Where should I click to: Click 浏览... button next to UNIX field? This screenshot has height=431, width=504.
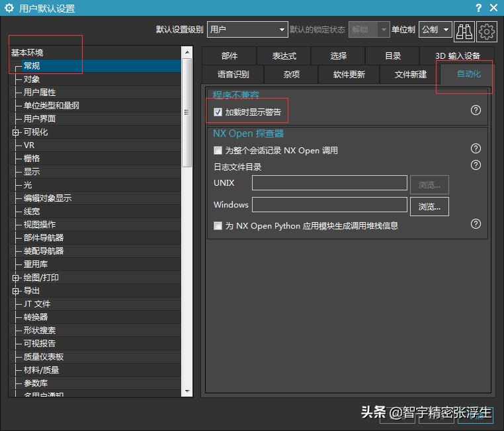tap(429, 184)
